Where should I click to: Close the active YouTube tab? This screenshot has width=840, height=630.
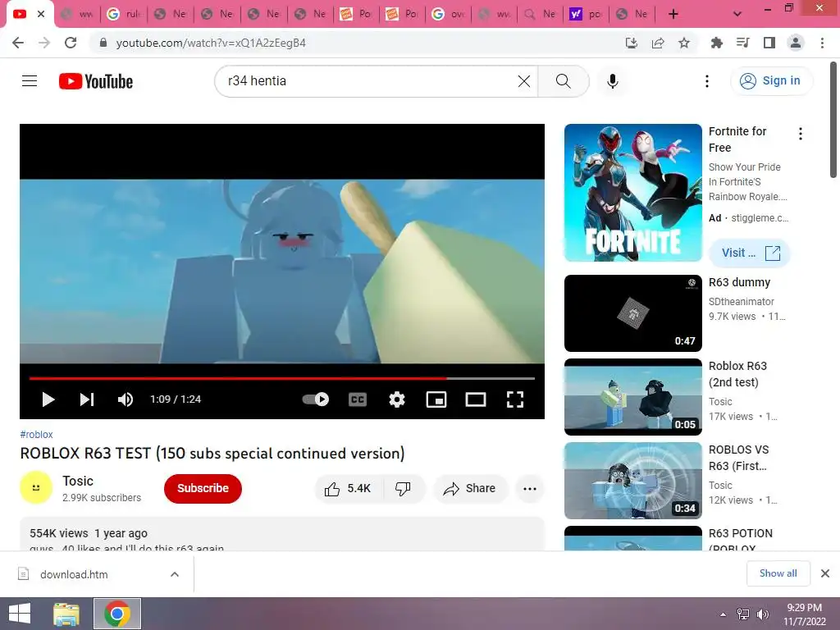tap(41, 14)
